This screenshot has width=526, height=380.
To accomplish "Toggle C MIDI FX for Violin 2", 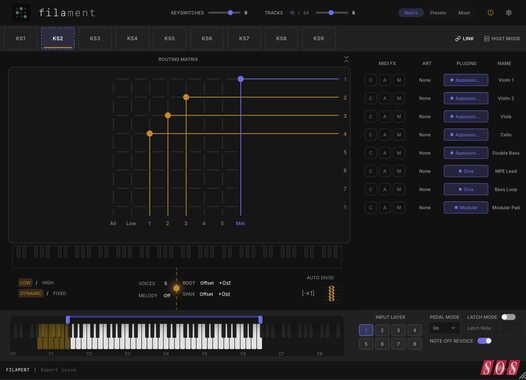I will pos(370,98).
